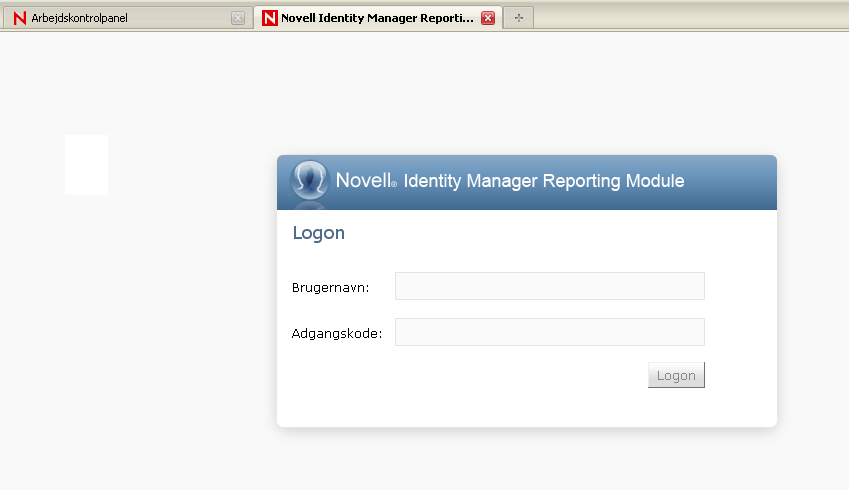Close the Arbejdskontrolpanel tab
Image resolution: width=849 pixels, height=490 pixels.
pos(238,18)
